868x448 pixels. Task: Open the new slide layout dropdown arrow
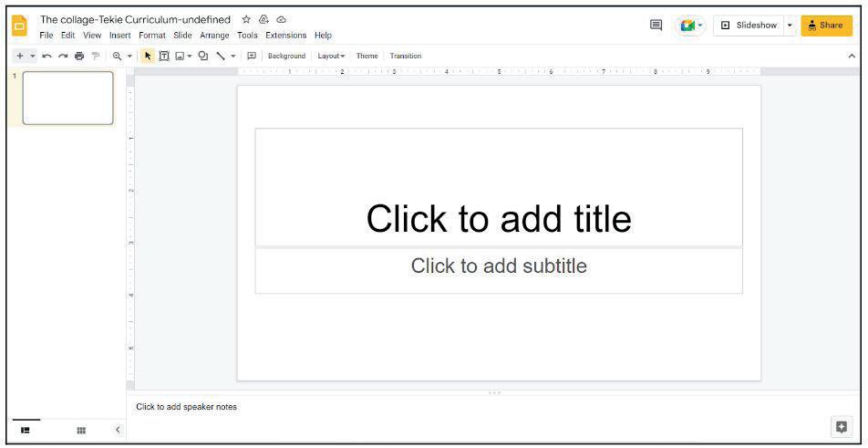click(33, 56)
